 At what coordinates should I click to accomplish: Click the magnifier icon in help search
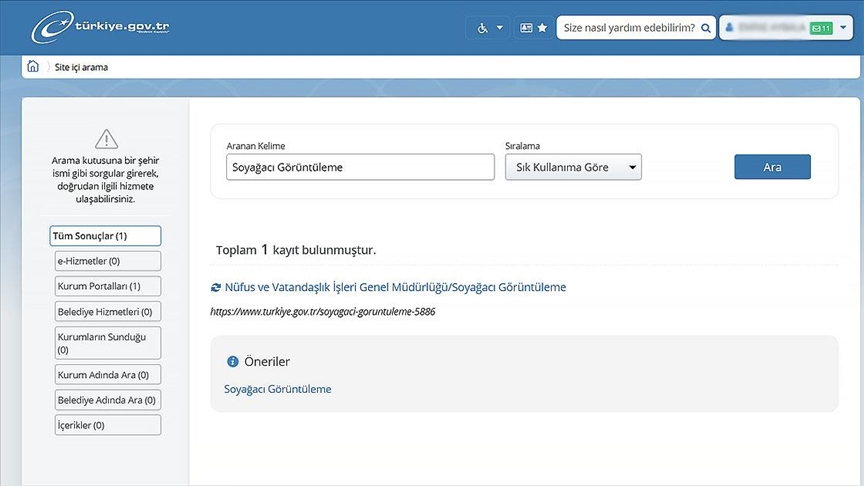[706, 28]
